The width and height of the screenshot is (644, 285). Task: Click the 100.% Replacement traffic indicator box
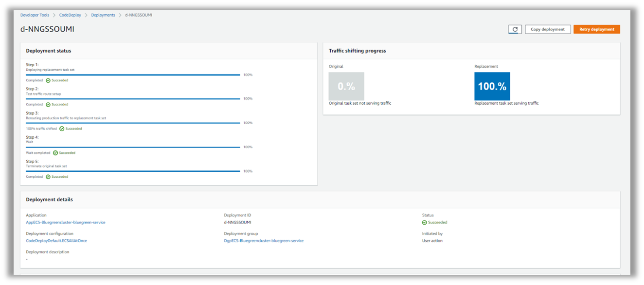click(x=492, y=86)
